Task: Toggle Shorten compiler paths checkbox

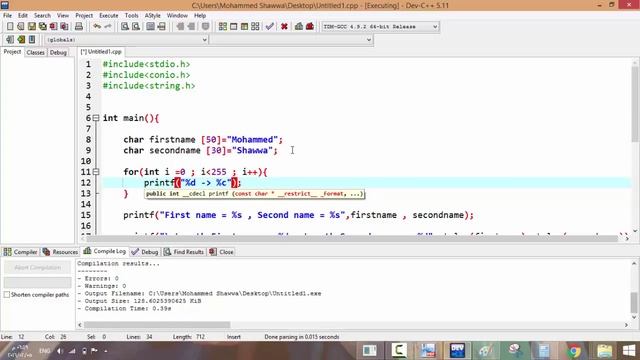Action: coord(7,295)
